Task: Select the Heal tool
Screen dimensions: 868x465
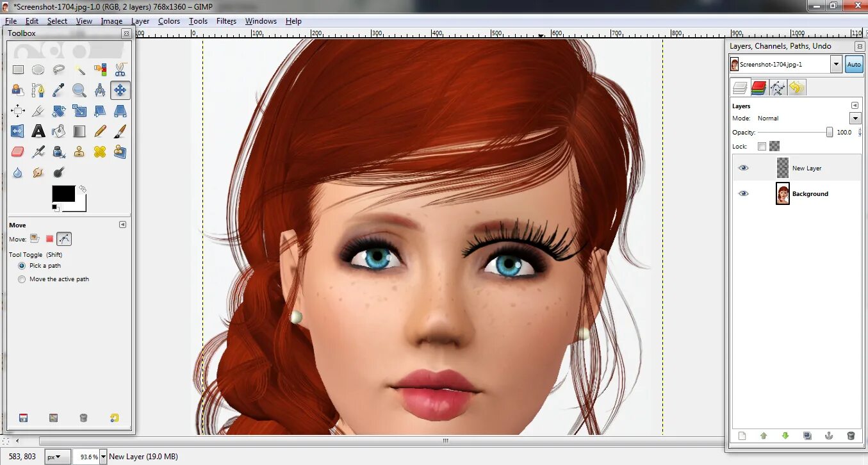Action: (x=100, y=152)
